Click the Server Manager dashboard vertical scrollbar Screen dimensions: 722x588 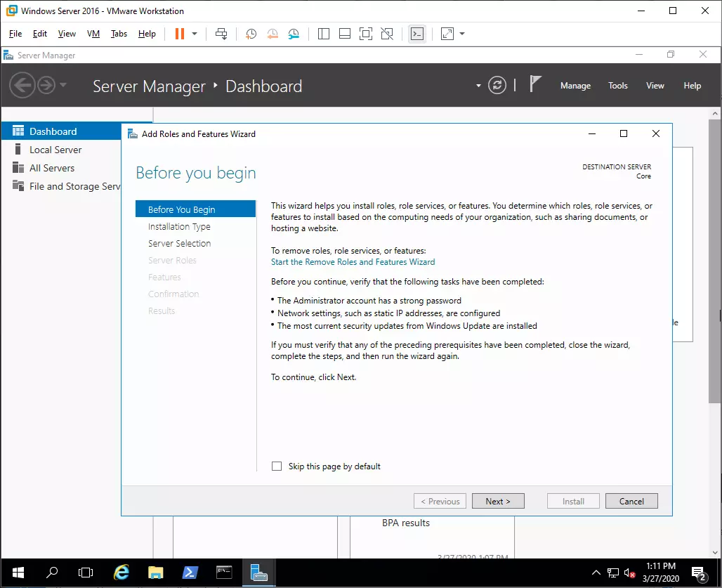pyautogui.click(x=715, y=263)
